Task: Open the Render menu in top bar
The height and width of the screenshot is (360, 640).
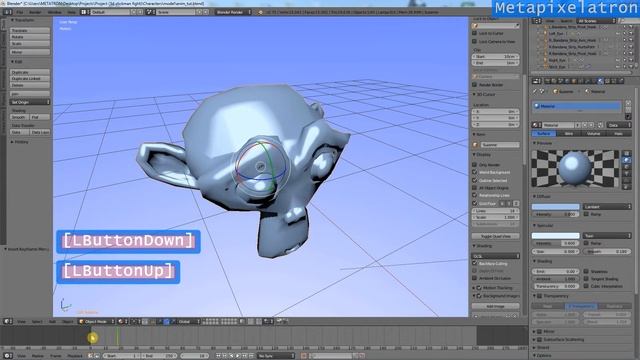Action: click(x=35, y=12)
